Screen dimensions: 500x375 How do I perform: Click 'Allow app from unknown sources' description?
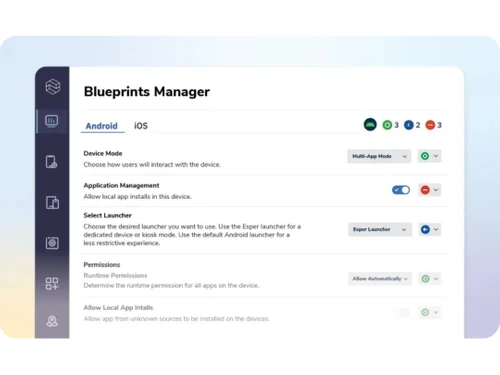click(x=176, y=319)
